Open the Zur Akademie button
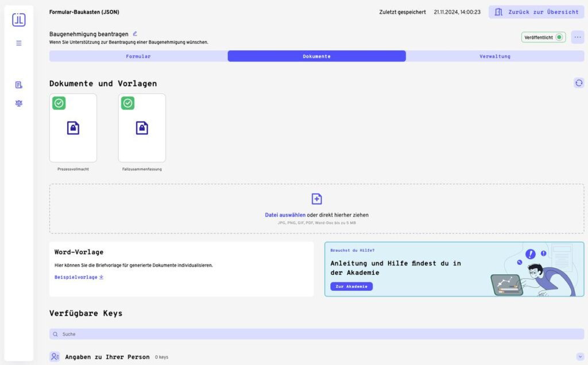 click(x=351, y=286)
